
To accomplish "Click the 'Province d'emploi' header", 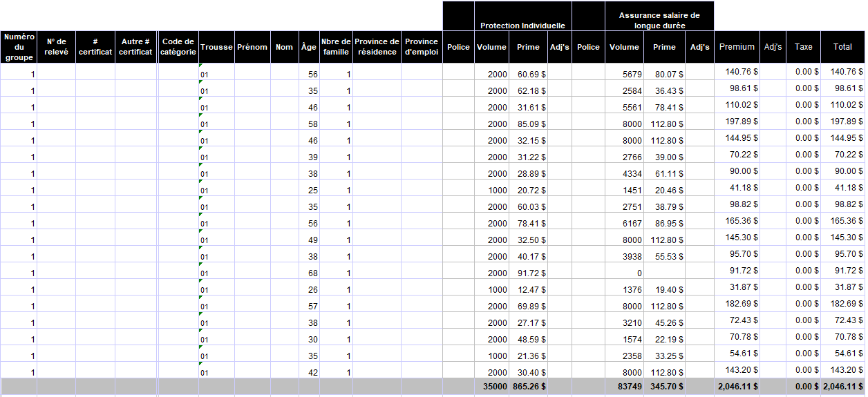I will (422, 47).
